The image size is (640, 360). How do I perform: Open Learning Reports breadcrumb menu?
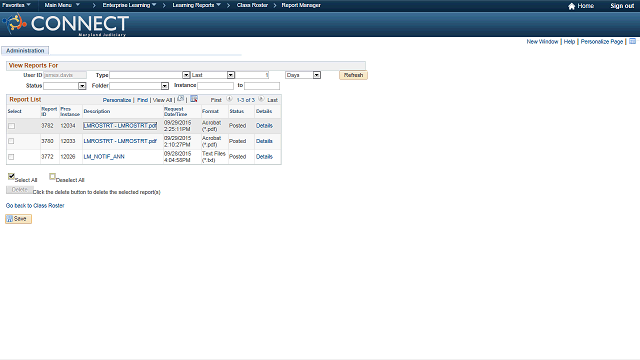(197, 5)
